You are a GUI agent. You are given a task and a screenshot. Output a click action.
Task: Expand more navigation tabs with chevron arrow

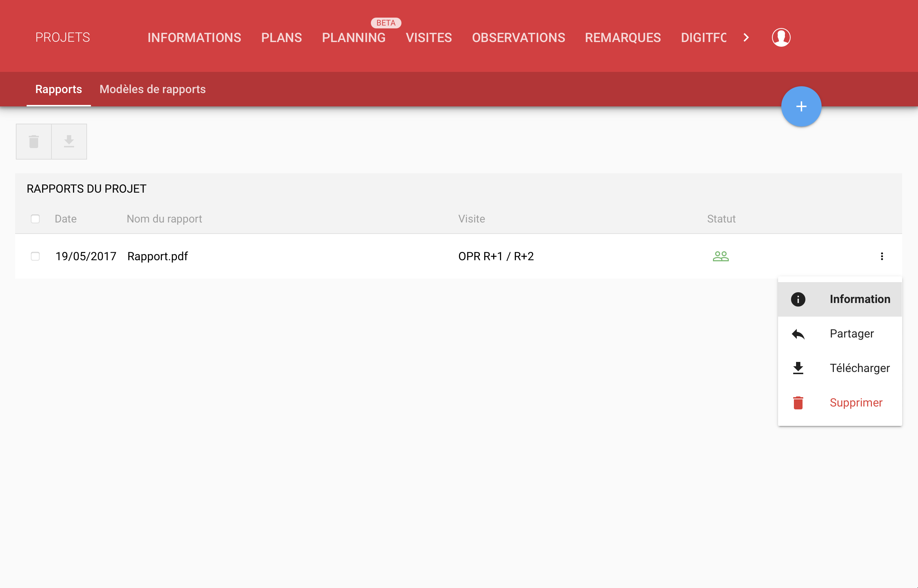click(x=746, y=37)
